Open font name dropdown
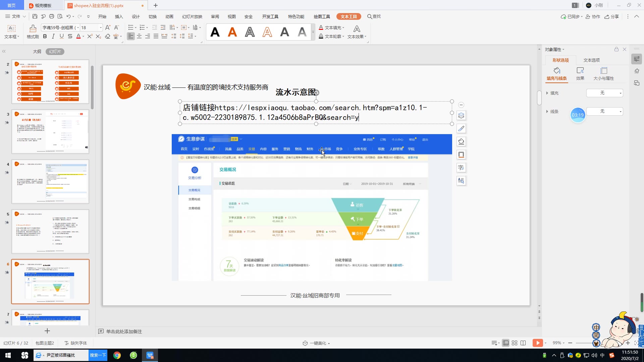Screen dimensions: 644x362 [x=78, y=27]
